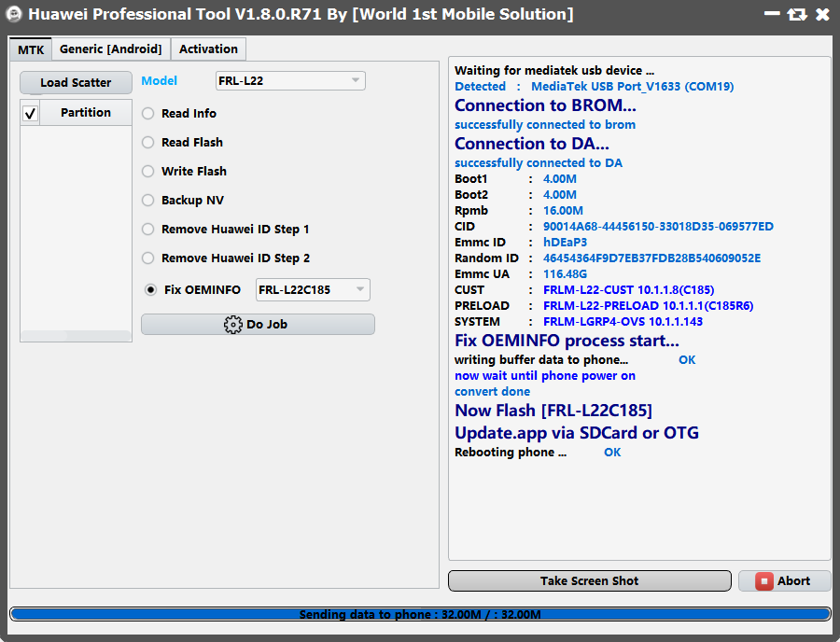The height and width of the screenshot is (642, 840).
Task: Click the gear icon on Do Job
Action: click(x=233, y=325)
